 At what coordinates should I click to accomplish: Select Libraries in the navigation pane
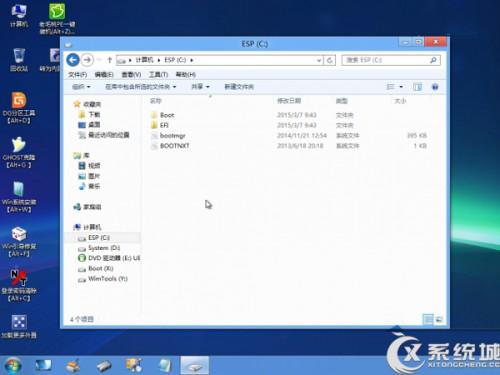coord(82,156)
